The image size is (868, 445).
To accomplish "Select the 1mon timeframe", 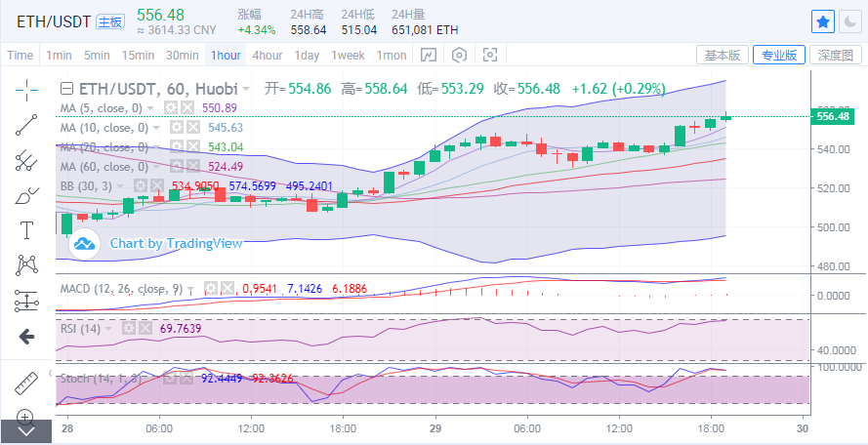I will pos(392,56).
